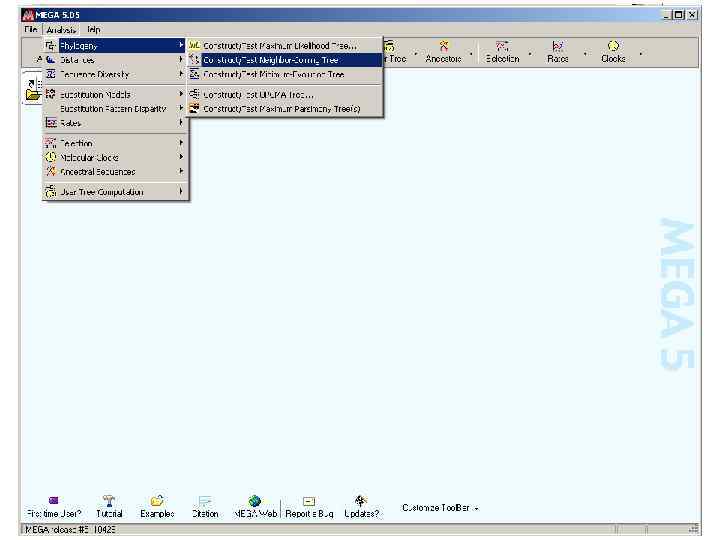Image resolution: width=720 pixels, height=540 pixels.
Task: Expand Ancestral Sequences submenu arrow
Action: coord(181,171)
